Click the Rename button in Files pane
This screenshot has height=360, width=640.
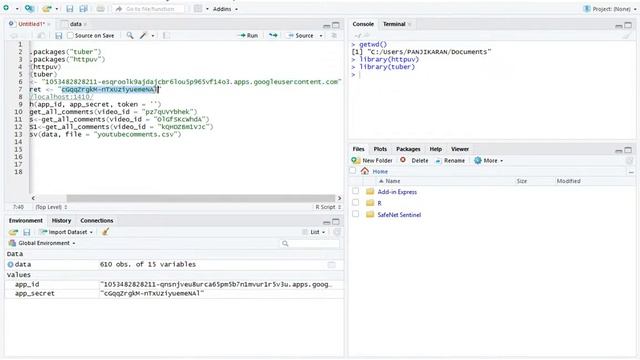(x=449, y=161)
